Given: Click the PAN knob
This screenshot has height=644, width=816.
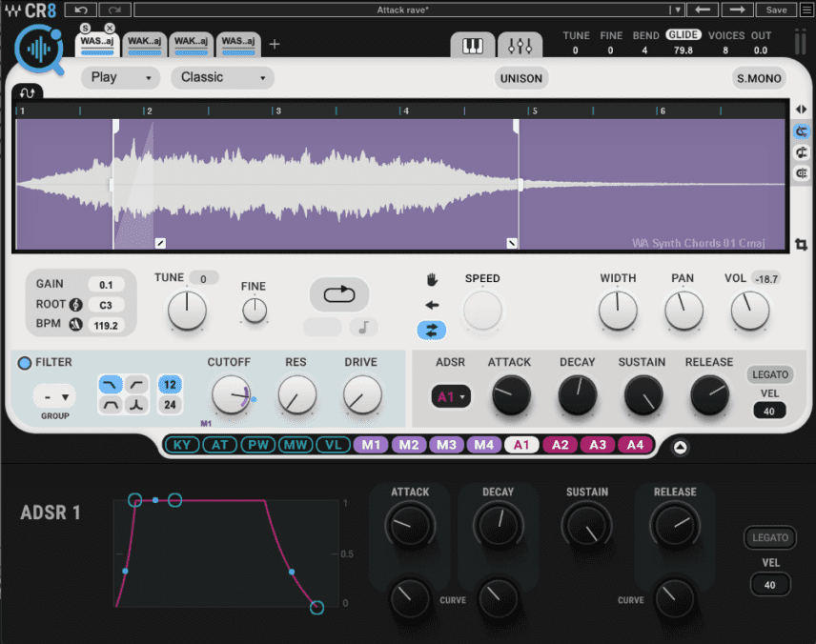Looking at the screenshot, I should (683, 311).
